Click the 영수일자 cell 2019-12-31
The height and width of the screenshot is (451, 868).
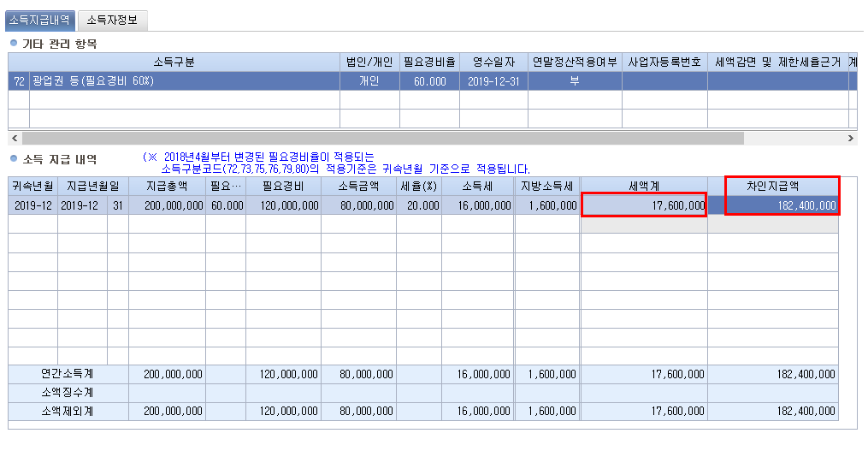tap(493, 81)
